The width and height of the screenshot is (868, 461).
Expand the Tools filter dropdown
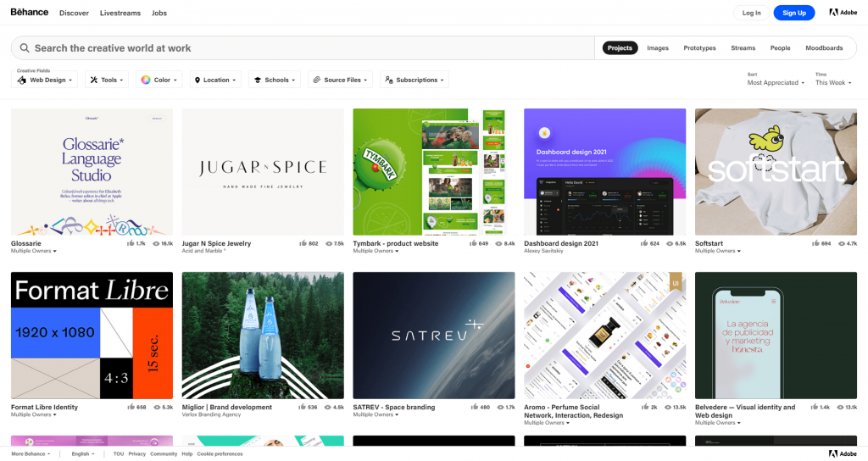(107, 80)
